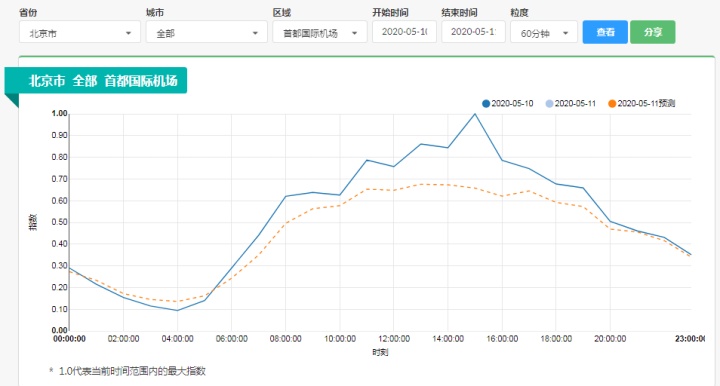
Task: Click the 指数 y-axis title
Action: click(33, 222)
